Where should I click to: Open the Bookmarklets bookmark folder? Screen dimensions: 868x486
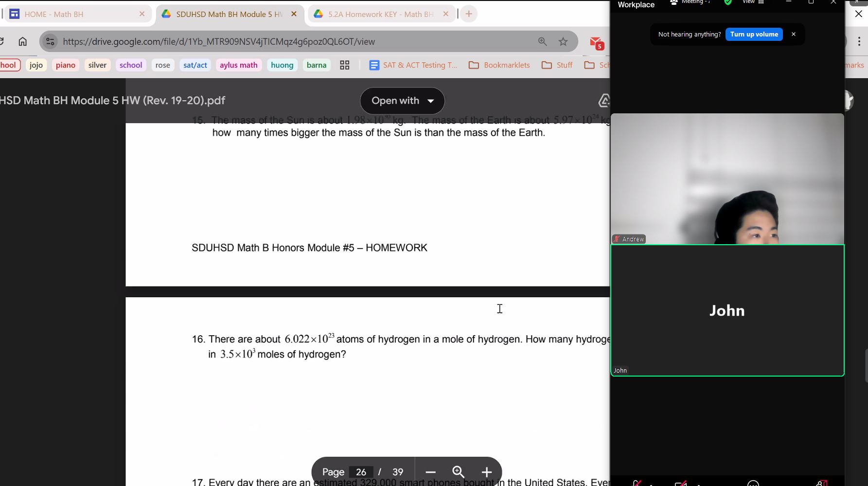(499, 65)
